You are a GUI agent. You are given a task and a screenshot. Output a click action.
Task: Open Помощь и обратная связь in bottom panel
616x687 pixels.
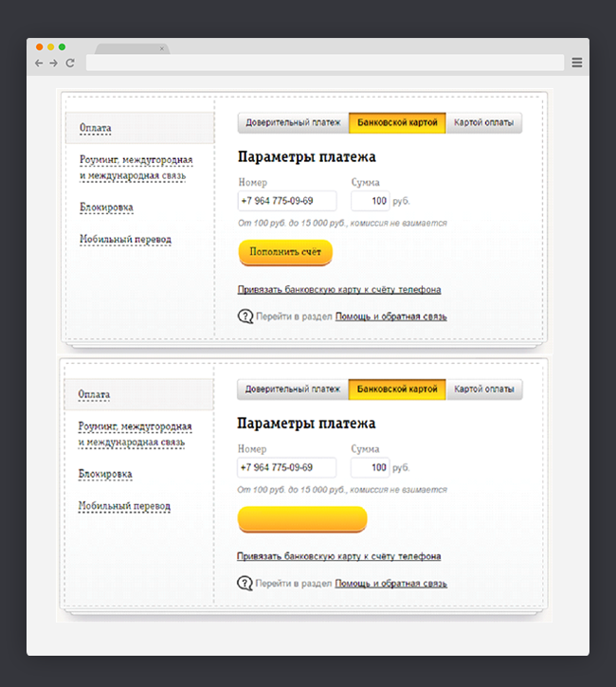pos(390,584)
